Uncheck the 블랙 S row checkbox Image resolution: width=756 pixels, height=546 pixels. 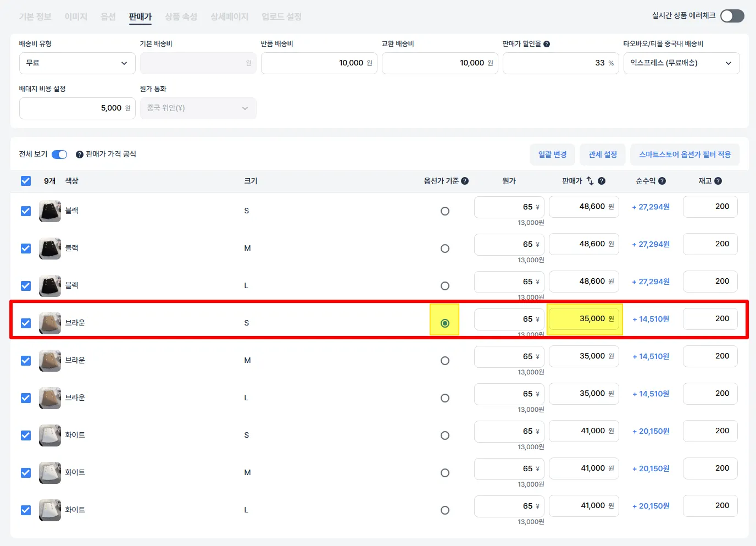[26, 211]
